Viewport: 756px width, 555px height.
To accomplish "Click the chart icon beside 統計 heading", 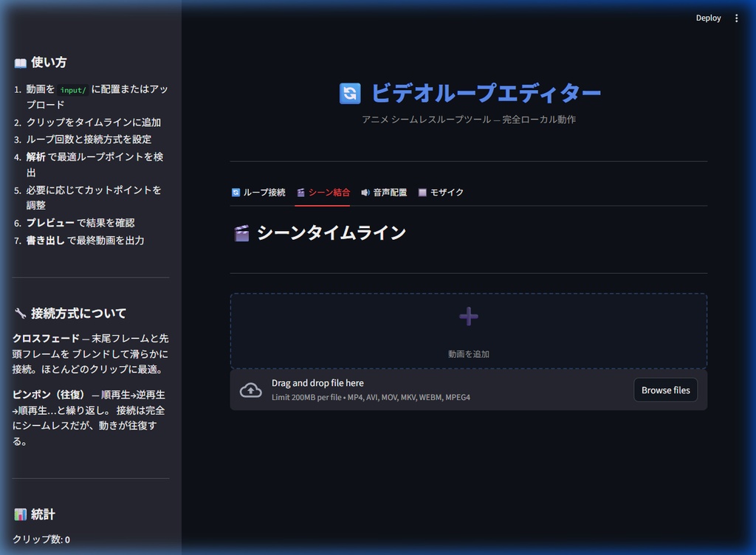I will pos(20,514).
